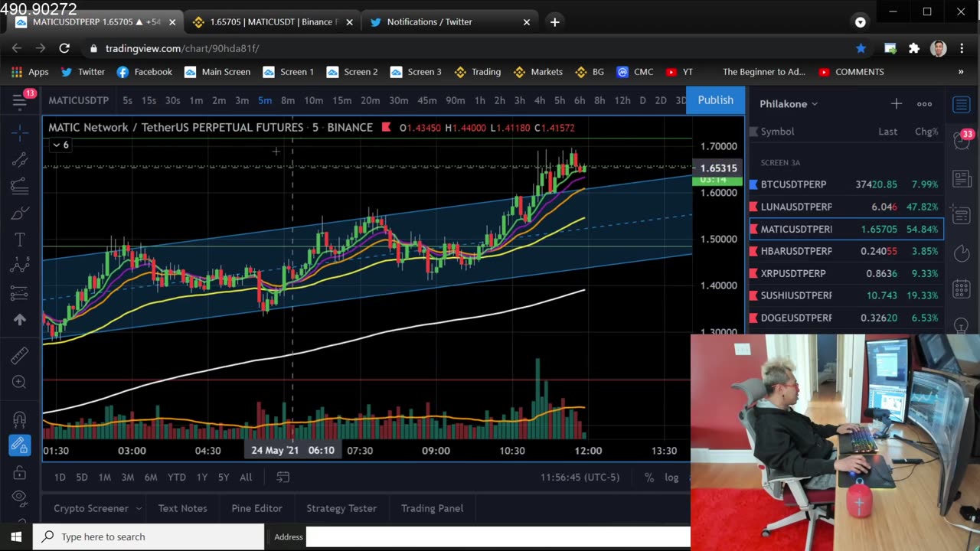Open the economic calendar icon
The height and width of the screenshot is (551, 980).
pyautogui.click(x=962, y=289)
